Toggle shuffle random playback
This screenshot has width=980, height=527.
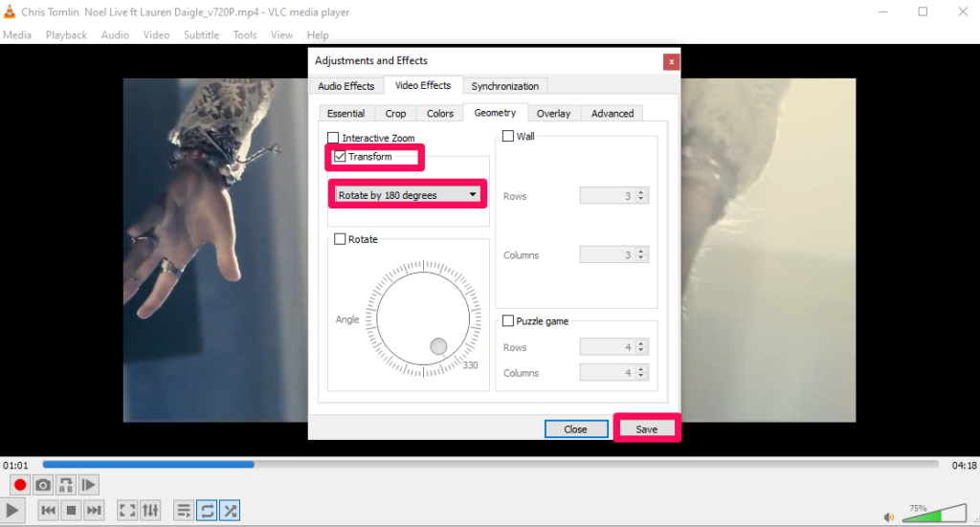tap(230, 510)
